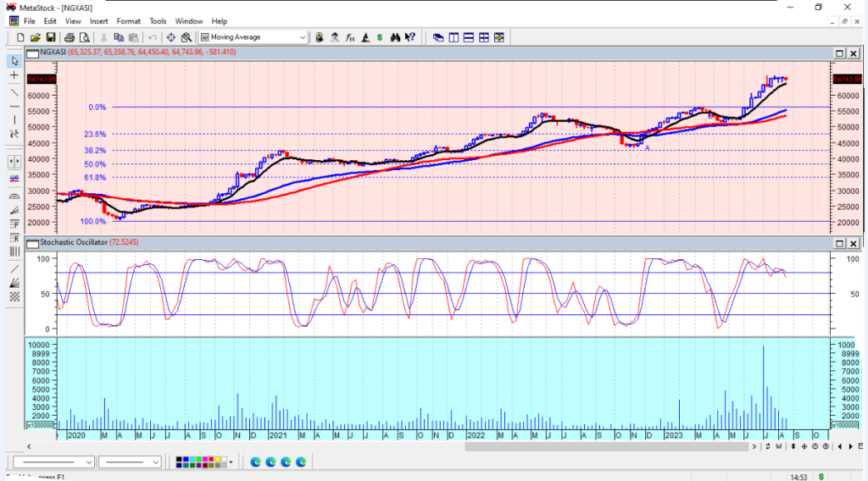Click the Save file toolbar icon
The image size is (868, 481).
(51, 37)
